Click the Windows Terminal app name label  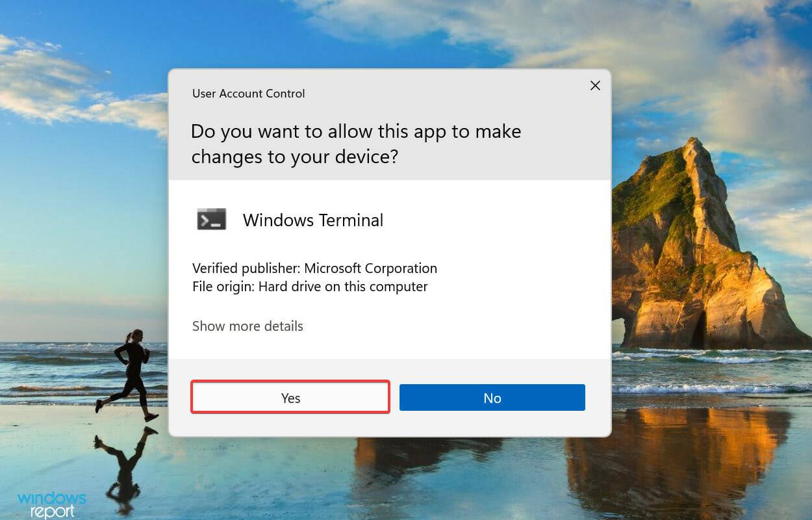pyautogui.click(x=312, y=220)
